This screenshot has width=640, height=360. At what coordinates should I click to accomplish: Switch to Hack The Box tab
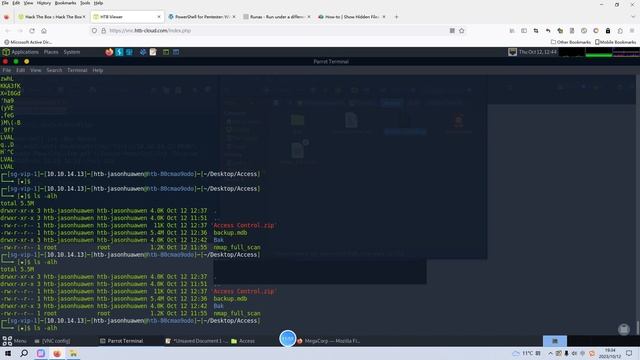pyautogui.click(x=52, y=17)
